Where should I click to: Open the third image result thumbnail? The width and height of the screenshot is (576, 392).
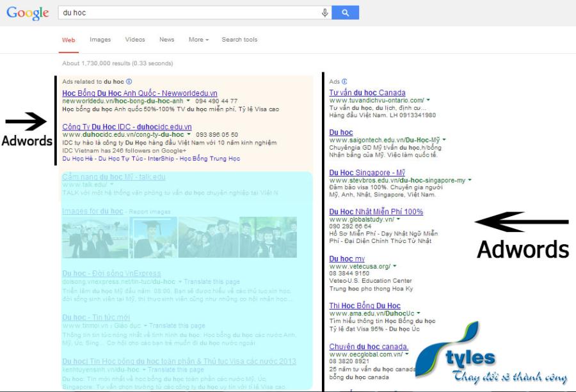(208, 237)
